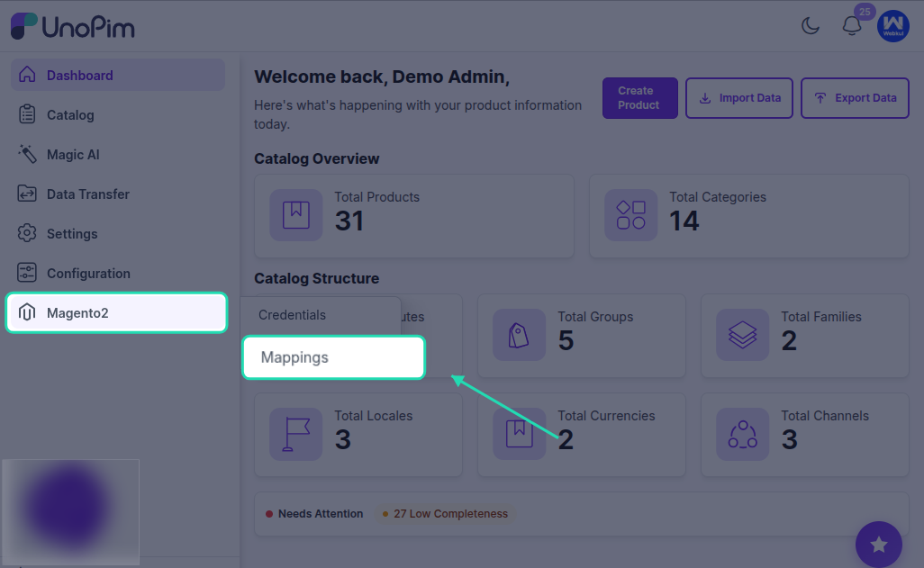Toggle dark mode moon icon
Screen dimensions: 924x568
click(x=811, y=25)
